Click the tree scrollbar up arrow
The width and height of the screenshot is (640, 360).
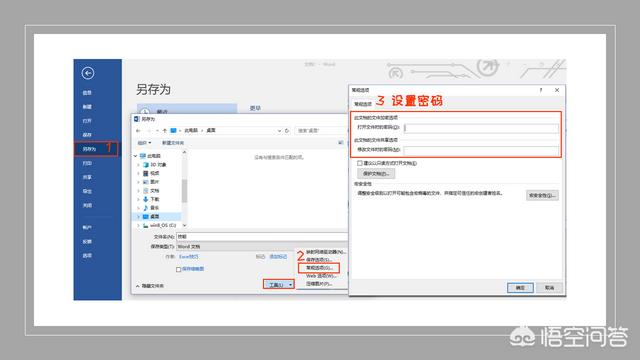click(184, 152)
